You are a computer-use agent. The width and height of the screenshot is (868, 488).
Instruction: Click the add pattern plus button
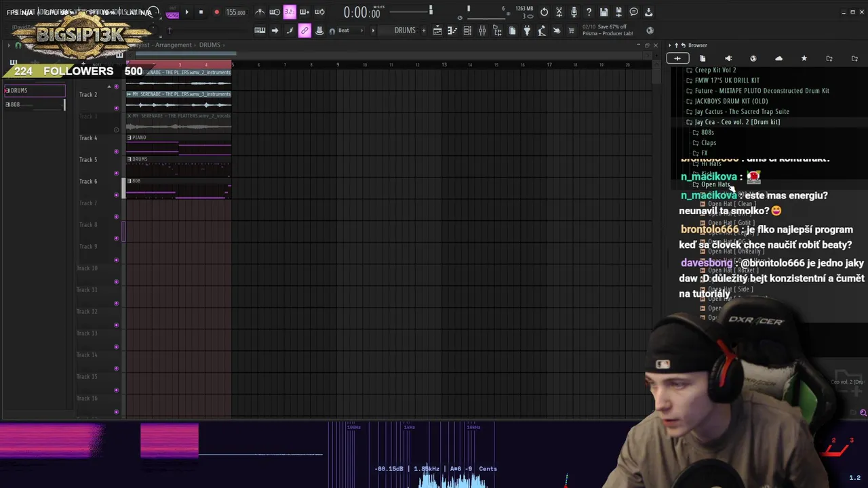click(424, 30)
